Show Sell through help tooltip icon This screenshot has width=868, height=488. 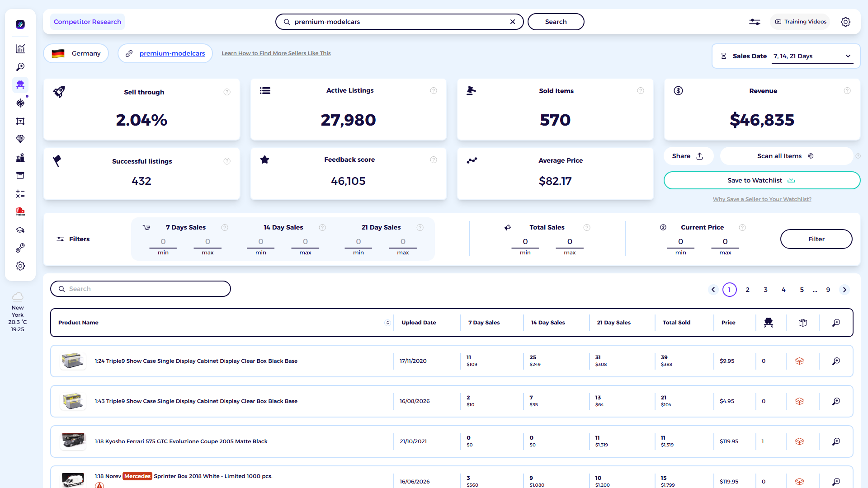pos(227,92)
